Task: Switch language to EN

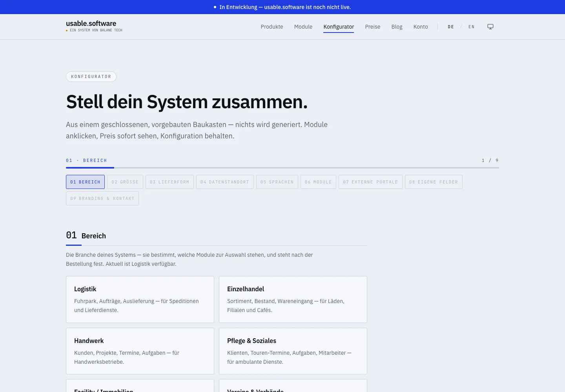Action: click(x=472, y=27)
